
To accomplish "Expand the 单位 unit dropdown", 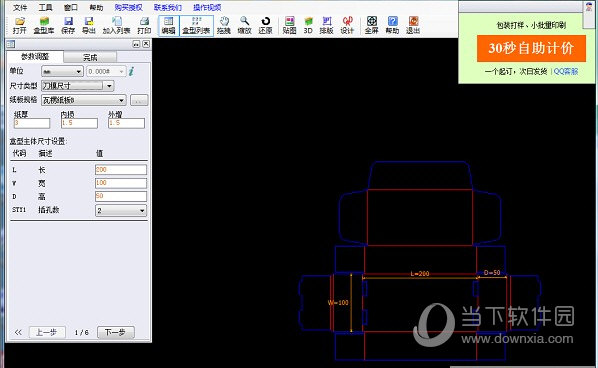I will (62, 71).
